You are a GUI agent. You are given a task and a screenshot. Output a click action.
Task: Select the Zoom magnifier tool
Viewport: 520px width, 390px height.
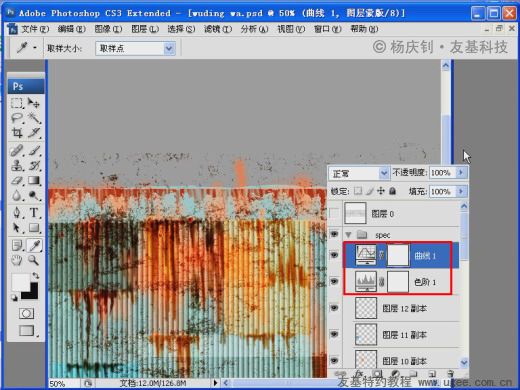click(x=34, y=260)
